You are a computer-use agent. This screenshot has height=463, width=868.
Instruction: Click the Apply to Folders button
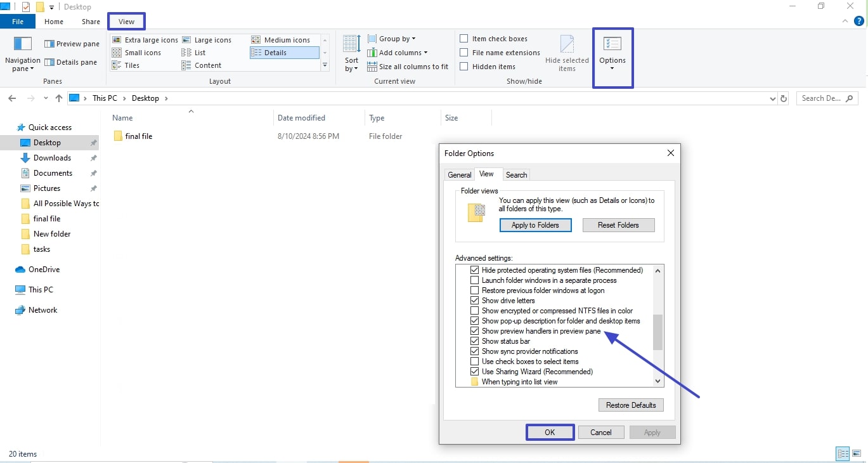[535, 225]
